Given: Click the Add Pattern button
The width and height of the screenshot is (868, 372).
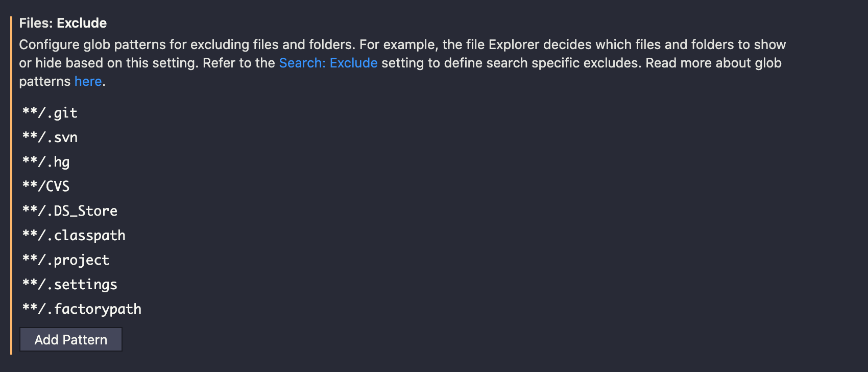Looking at the screenshot, I should (x=70, y=339).
